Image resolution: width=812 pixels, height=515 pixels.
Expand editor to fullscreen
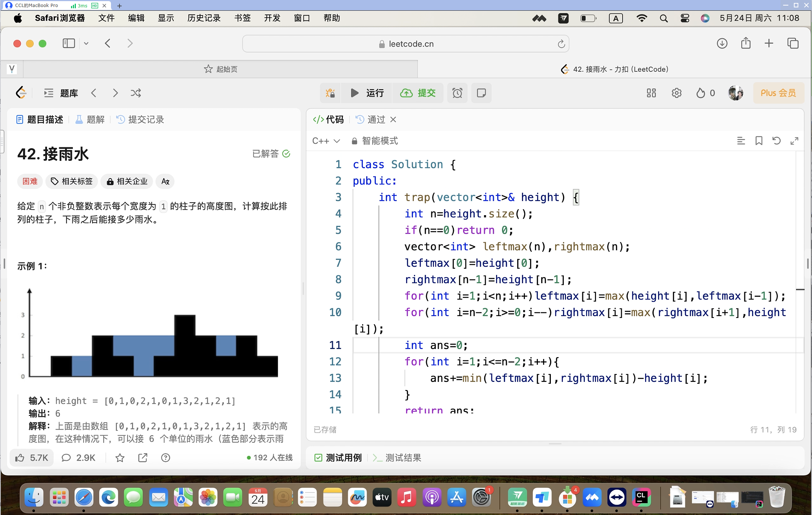[794, 141]
